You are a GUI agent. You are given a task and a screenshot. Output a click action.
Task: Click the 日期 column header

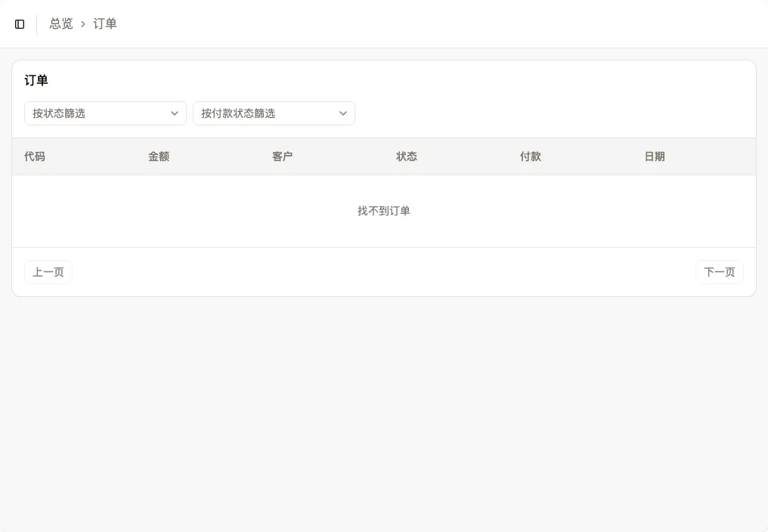pyautogui.click(x=655, y=156)
